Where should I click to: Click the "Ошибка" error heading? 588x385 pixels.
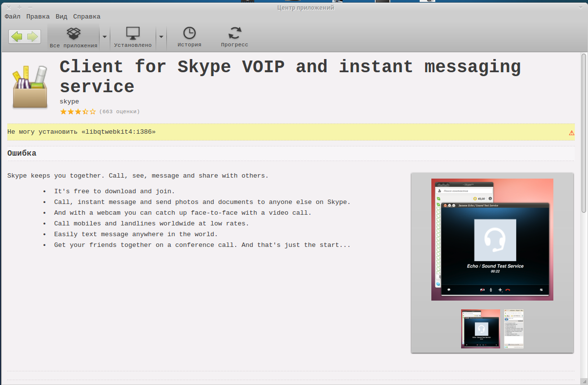[x=22, y=154]
